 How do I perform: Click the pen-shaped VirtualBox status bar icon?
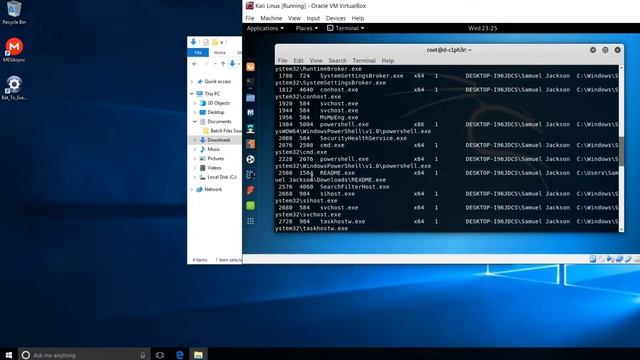coord(629,259)
